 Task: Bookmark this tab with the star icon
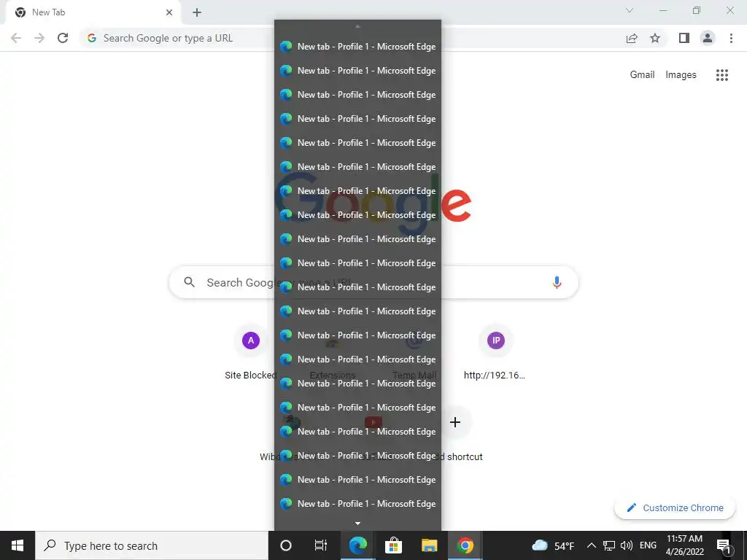(x=655, y=38)
